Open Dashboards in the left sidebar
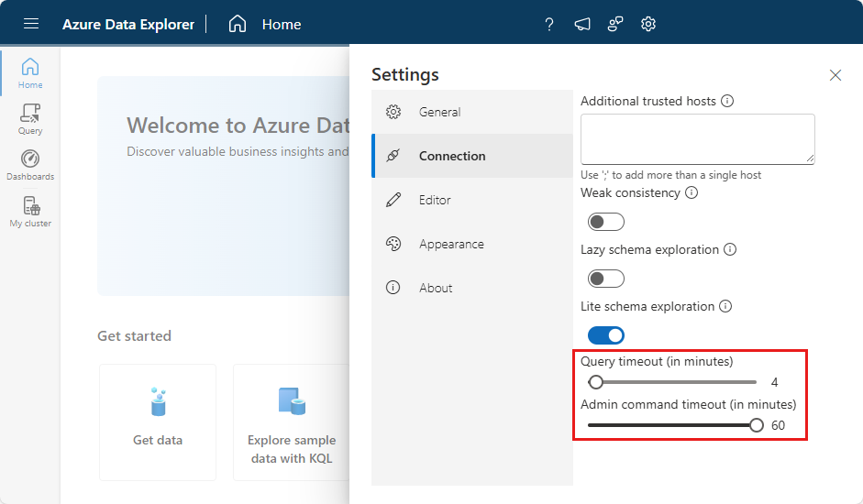The width and height of the screenshot is (863, 504). 30,165
